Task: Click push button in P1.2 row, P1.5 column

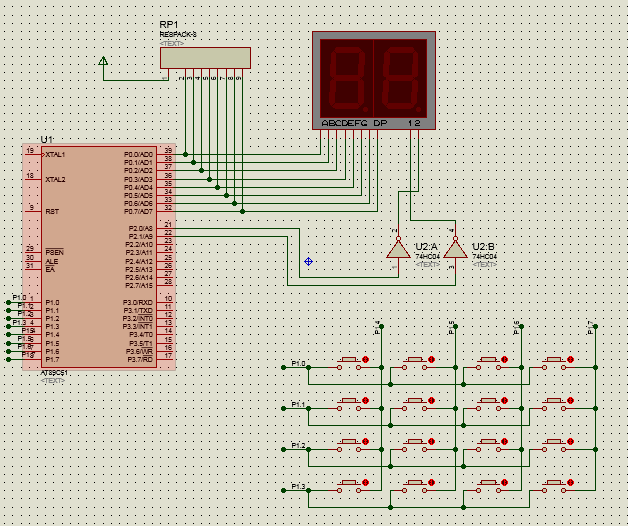Action: [415, 445]
